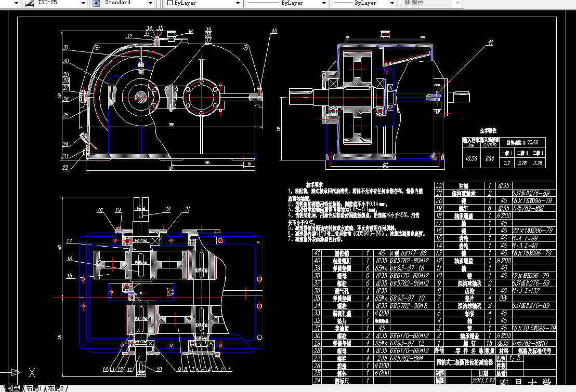Image resolution: width=576 pixels, height=392 pixels.
Task: Select the 技术要求 heading text
Action: click(314, 185)
